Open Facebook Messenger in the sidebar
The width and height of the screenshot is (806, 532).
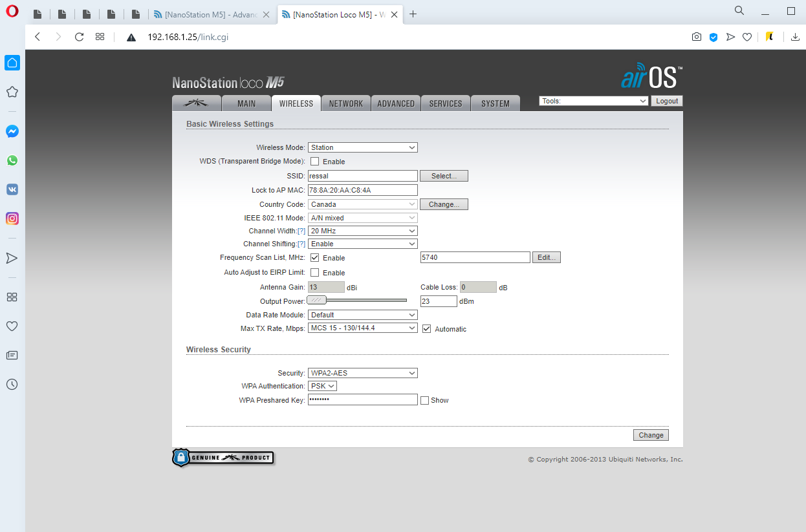12,131
